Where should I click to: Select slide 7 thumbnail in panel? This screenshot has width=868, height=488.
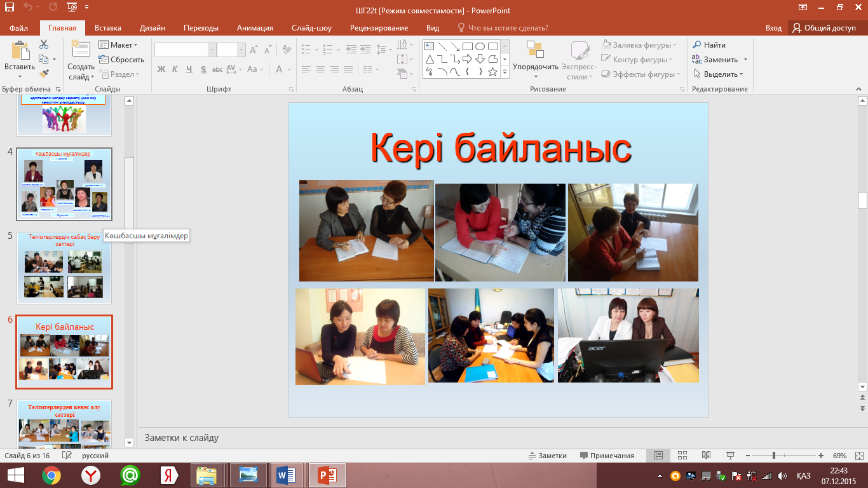click(64, 424)
